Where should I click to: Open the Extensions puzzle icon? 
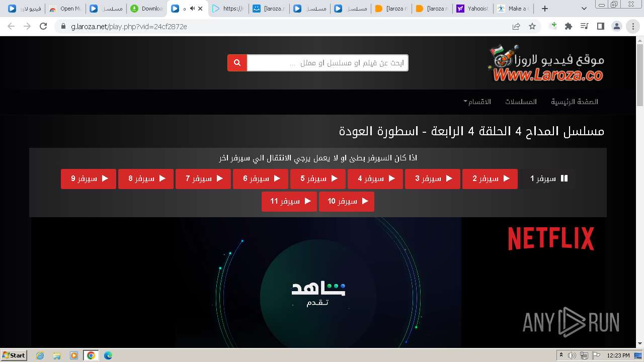coord(569,26)
